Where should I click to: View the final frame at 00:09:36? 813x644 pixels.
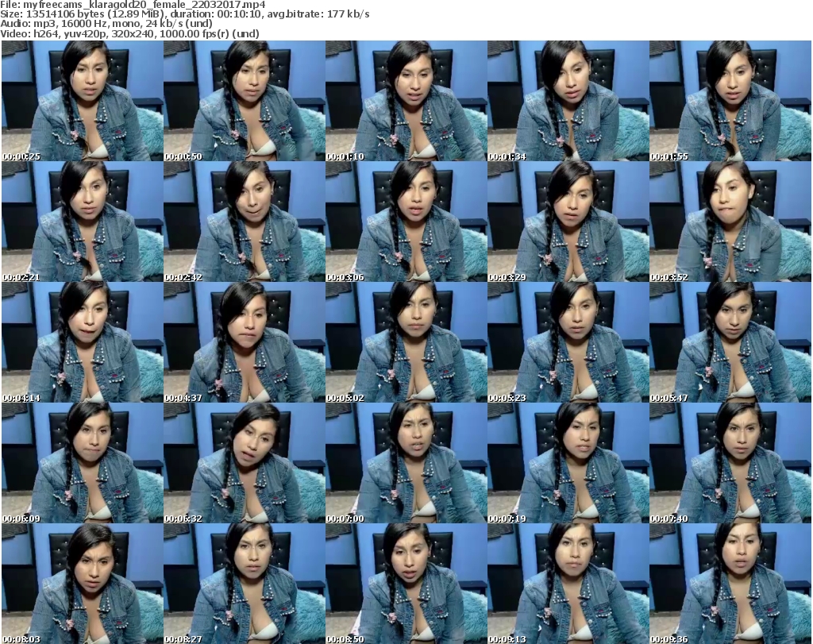click(x=730, y=584)
